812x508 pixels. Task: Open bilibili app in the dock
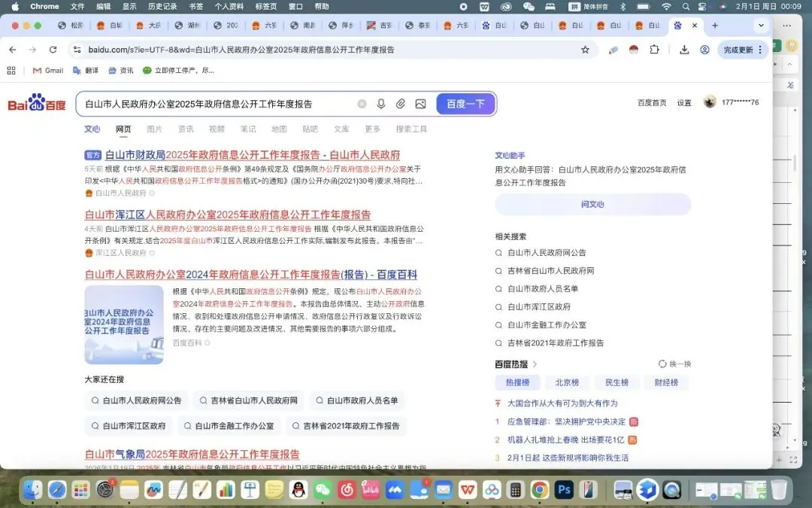[370, 489]
